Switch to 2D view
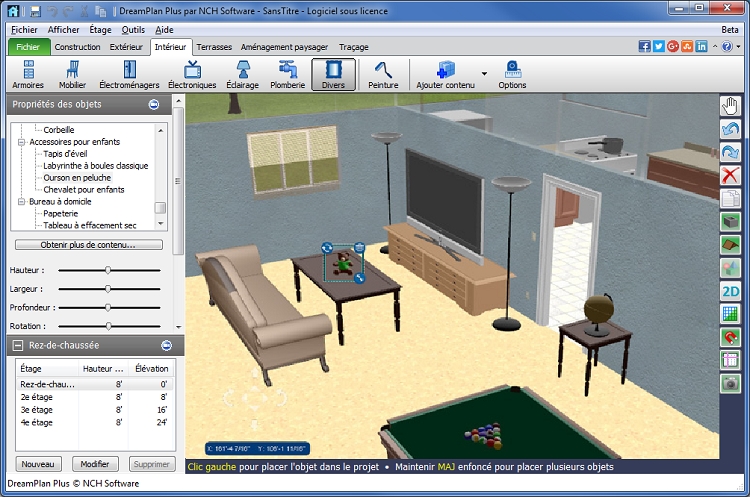The width and height of the screenshot is (750, 497). click(x=730, y=291)
